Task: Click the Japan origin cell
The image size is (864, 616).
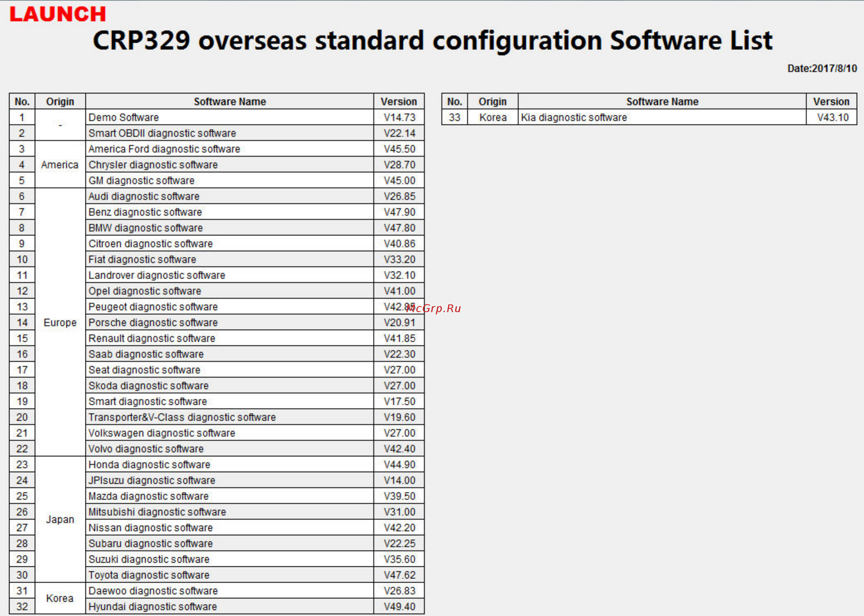Action: (x=60, y=520)
